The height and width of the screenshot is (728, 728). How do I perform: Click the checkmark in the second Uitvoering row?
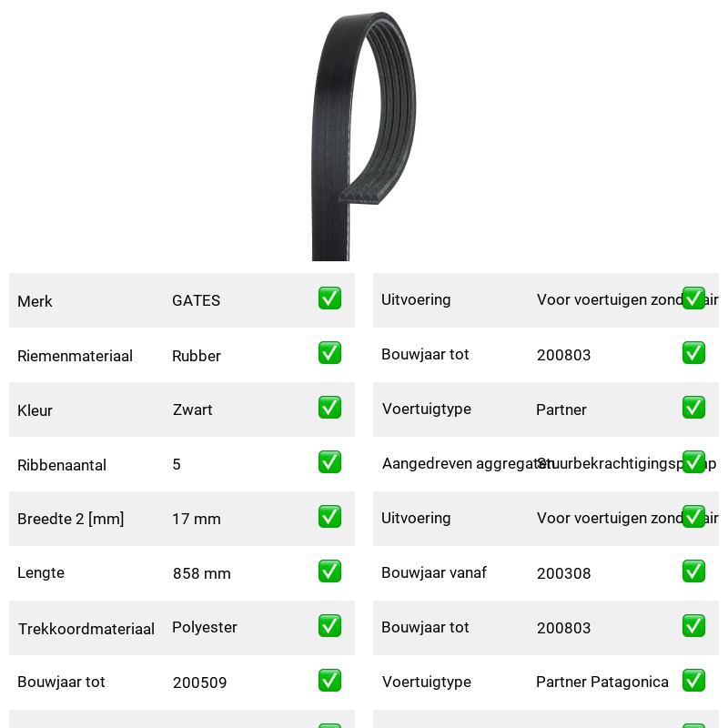[x=693, y=516]
